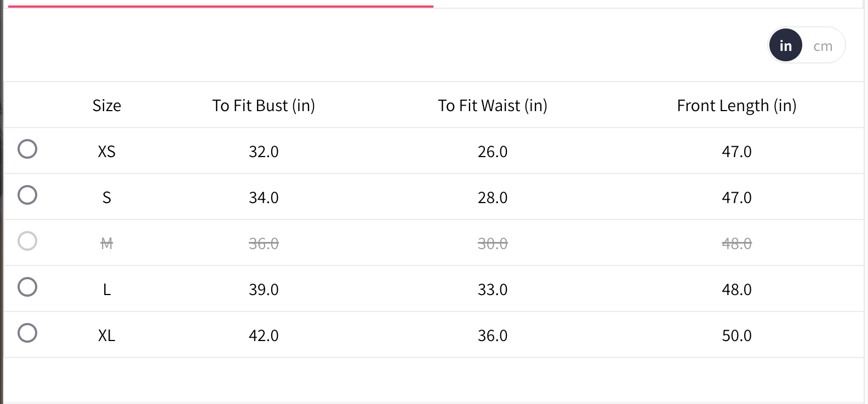Select the XS size radio button

point(27,149)
